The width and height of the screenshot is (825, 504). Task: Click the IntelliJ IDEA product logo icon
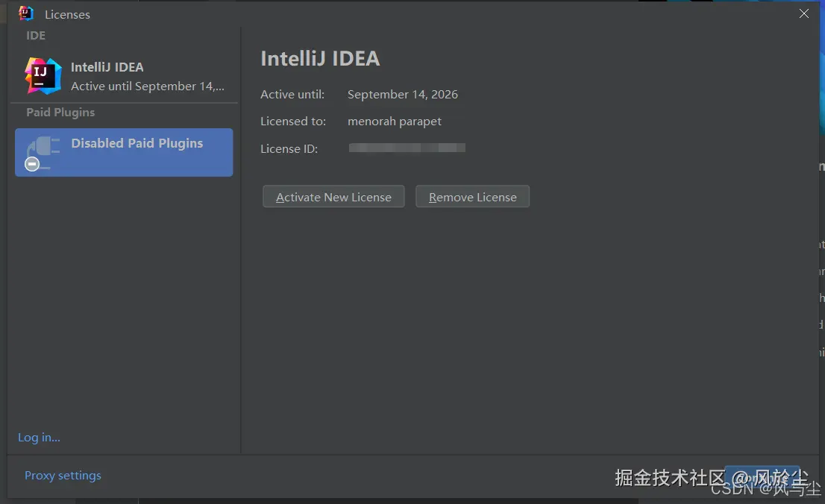(43, 76)
